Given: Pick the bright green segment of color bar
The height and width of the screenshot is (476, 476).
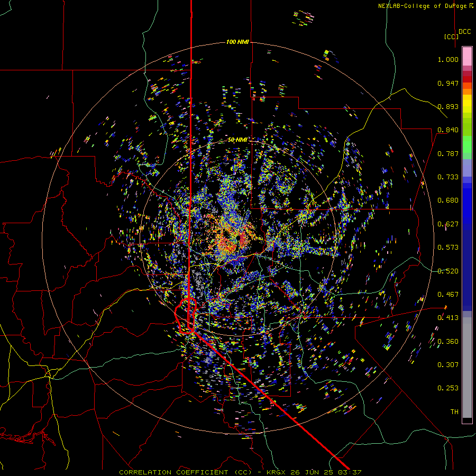Looking at the screenshot, I should [x=467, y=144].
